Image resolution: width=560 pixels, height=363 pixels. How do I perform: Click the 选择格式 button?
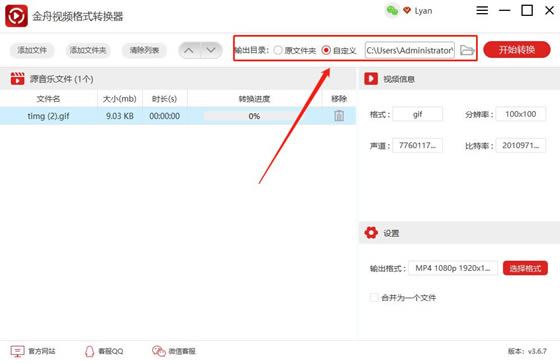525,268
